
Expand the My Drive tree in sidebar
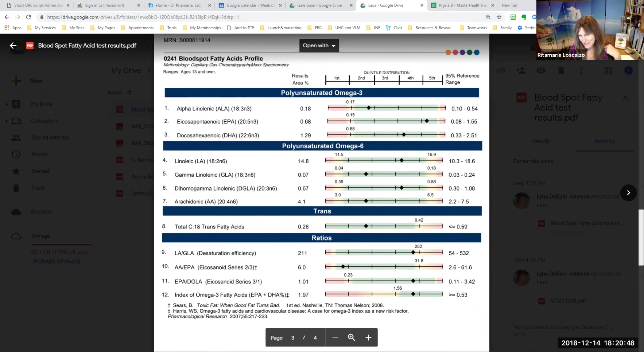7,104
